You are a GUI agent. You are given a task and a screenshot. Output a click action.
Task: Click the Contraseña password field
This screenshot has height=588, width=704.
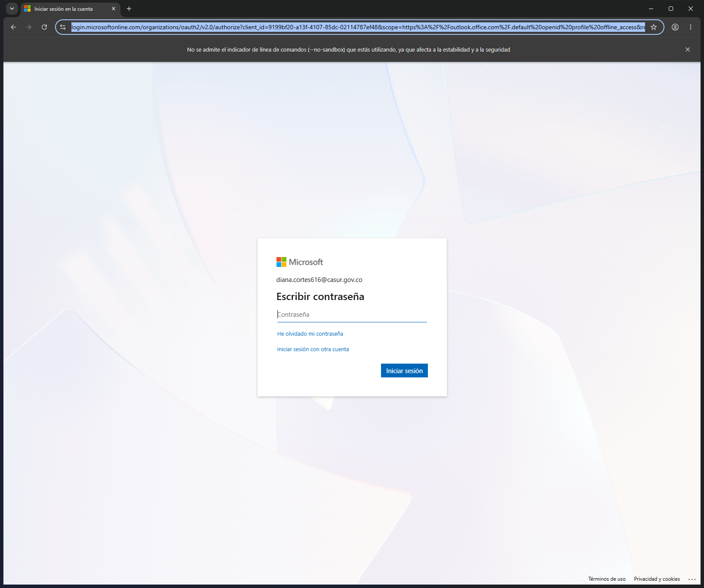(352, 315)
